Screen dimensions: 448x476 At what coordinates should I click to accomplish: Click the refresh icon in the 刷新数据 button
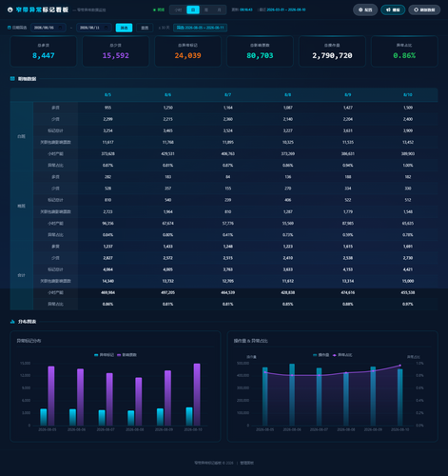pyautogui.click(x=416, y=10)
